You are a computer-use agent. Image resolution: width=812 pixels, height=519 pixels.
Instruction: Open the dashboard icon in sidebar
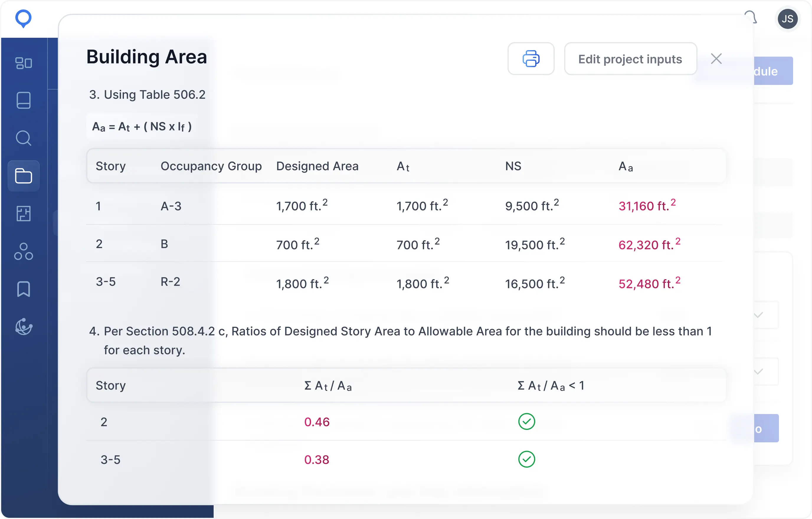24,63
